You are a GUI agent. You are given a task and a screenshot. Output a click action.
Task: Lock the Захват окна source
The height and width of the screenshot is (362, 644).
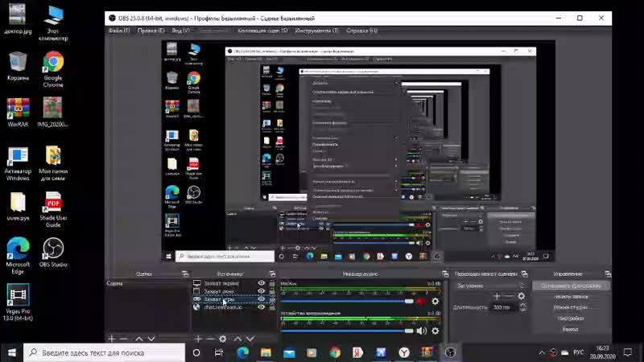pos(272,291)
